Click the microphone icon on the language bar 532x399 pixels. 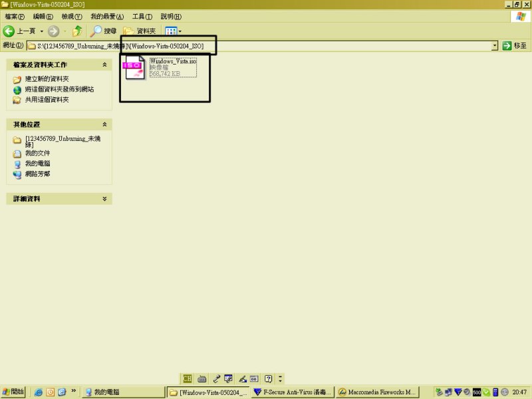(x=217, y=378)
